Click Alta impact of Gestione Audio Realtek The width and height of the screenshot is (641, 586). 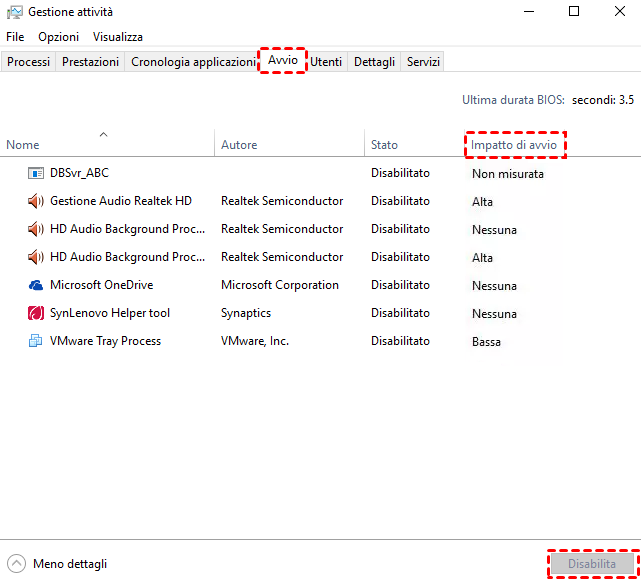click(482, 202)
